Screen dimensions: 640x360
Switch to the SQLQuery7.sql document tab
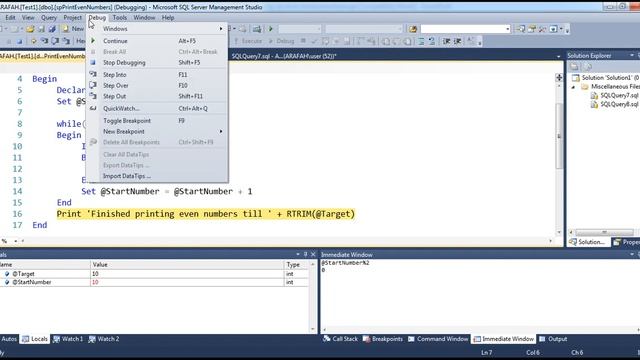tap(284, 56)
